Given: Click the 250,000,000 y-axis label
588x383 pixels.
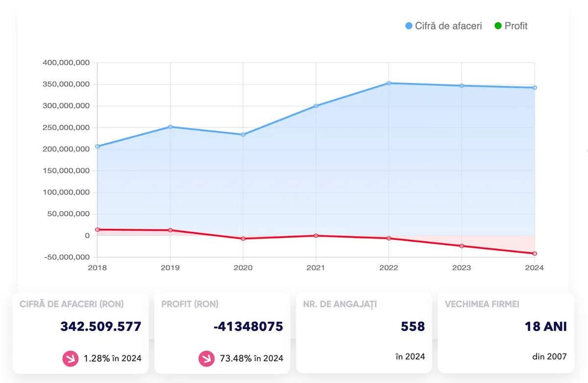Looking at the screenshot, I should pos(66,128).
